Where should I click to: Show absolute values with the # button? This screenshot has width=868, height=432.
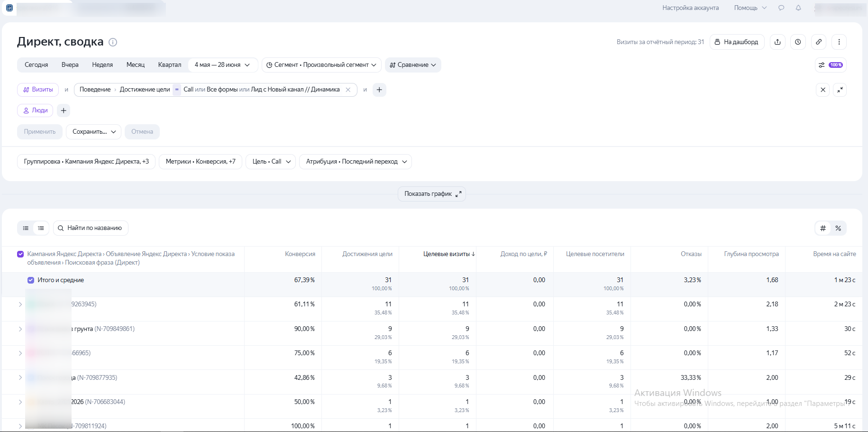[823, 228]
